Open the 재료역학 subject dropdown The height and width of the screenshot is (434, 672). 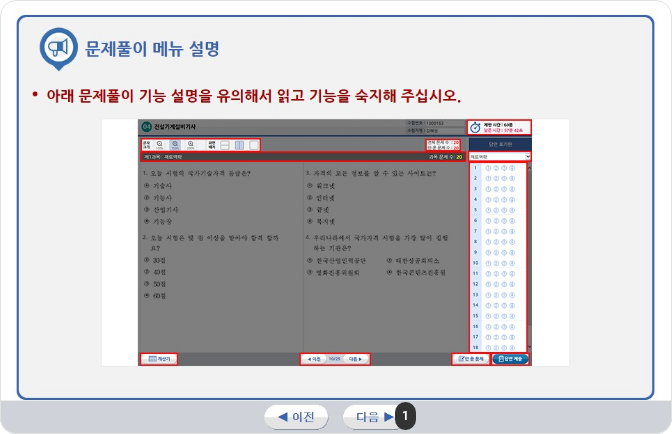(x=499, y=157)
